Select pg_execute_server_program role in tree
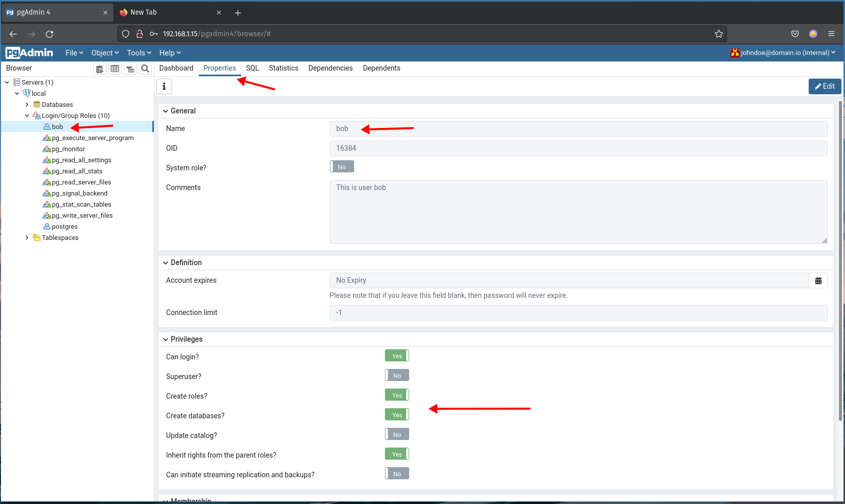Viewport: 845px width, 504px height. click(92, 138)
